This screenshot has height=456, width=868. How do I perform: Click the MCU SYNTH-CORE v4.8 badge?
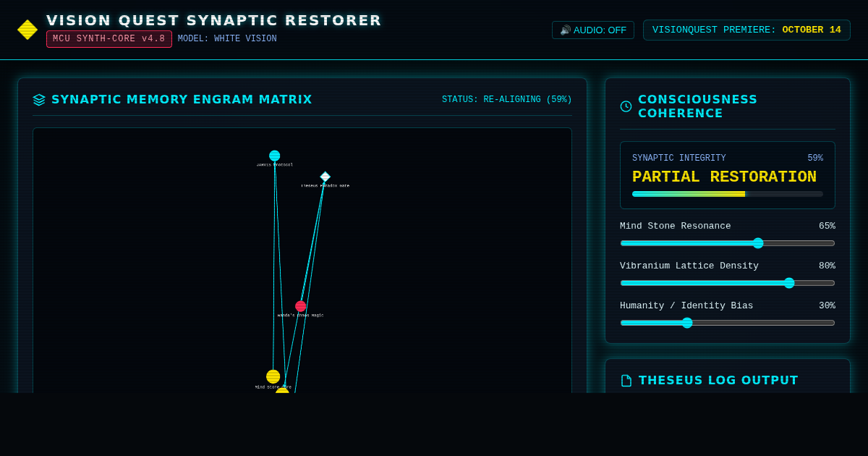[109, 39]
